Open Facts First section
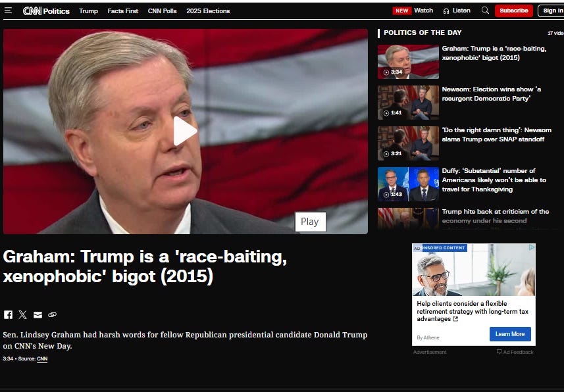The image size is (564, 392). (x=122, y=11)
